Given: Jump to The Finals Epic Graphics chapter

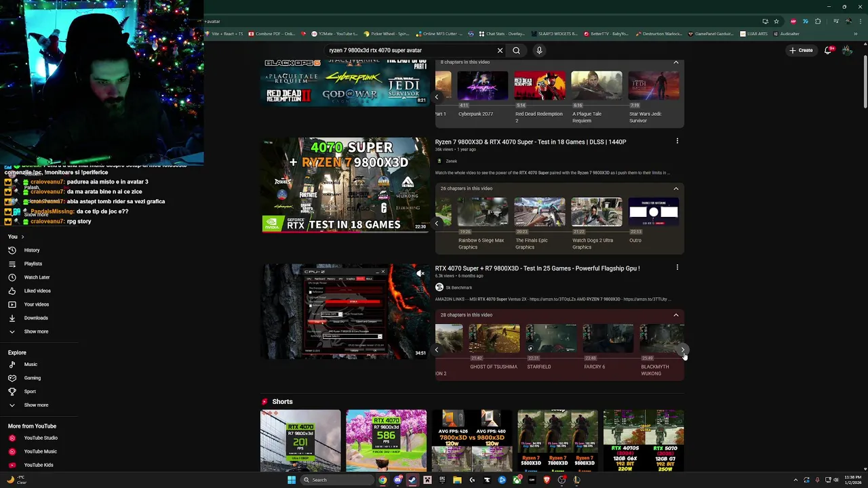Looking at the screenshot, I should [x=539, y=224].
